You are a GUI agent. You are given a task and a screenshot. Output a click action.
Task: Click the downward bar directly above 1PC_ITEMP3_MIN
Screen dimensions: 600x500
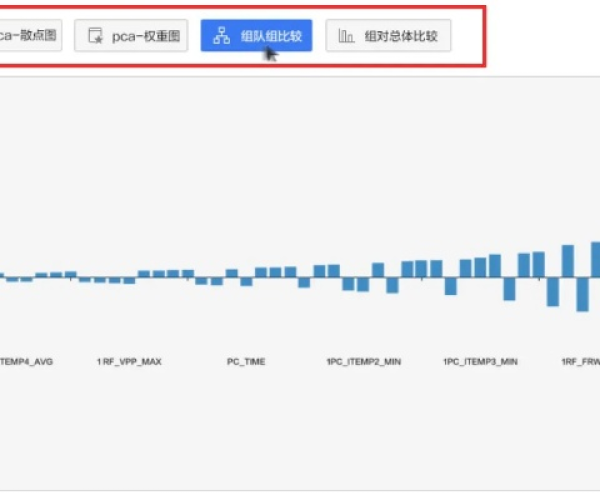[x=451, y=286]
